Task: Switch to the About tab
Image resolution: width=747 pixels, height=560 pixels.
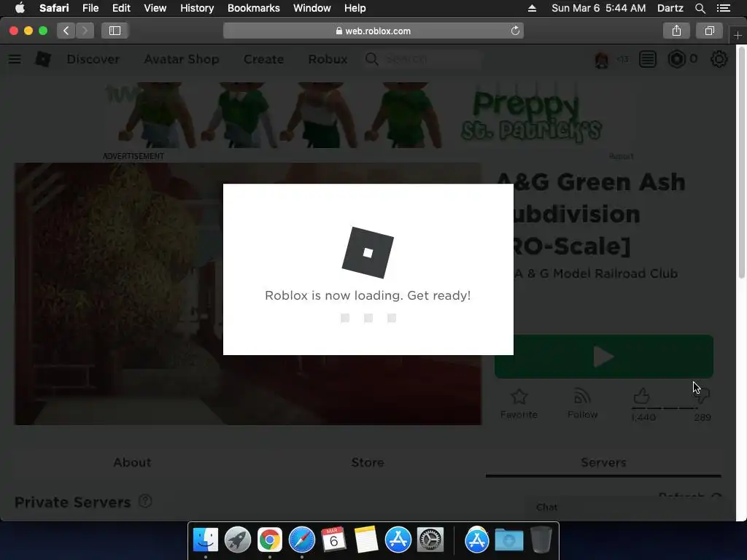Action: 132,462
